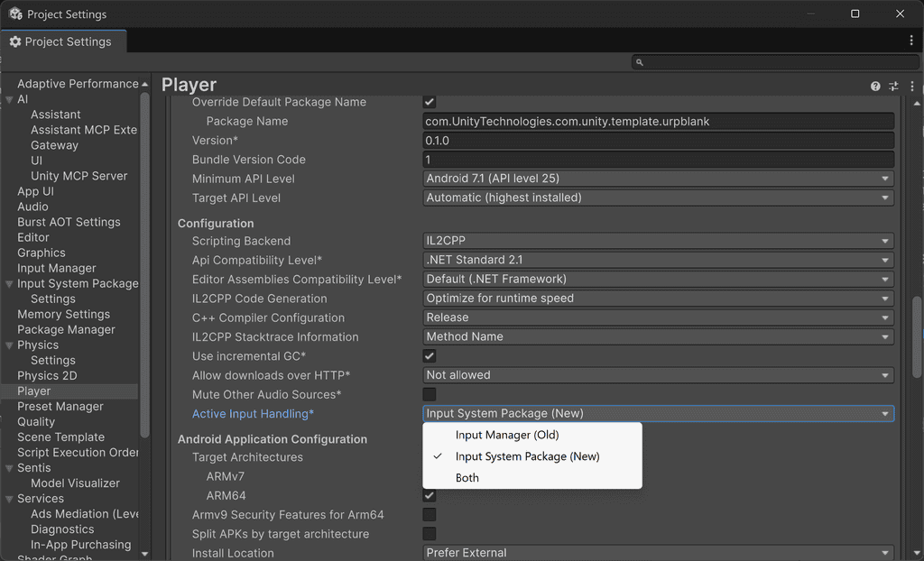
Task: Select Scene Template settings
Action: pos(60,437)
